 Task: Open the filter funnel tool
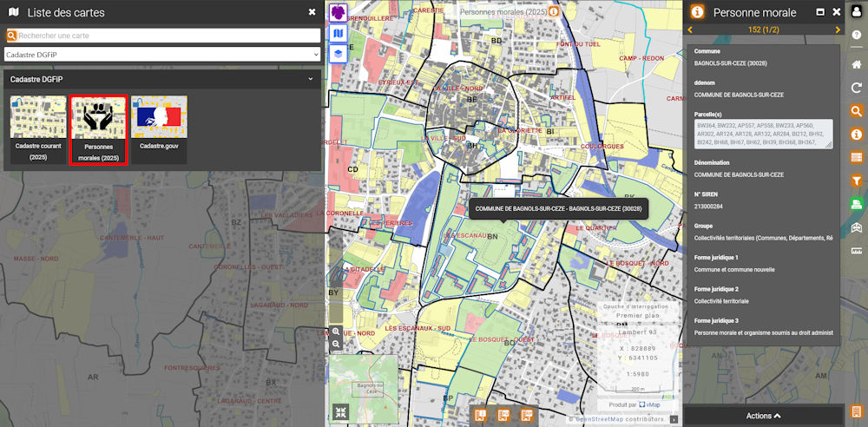[856, 181]
